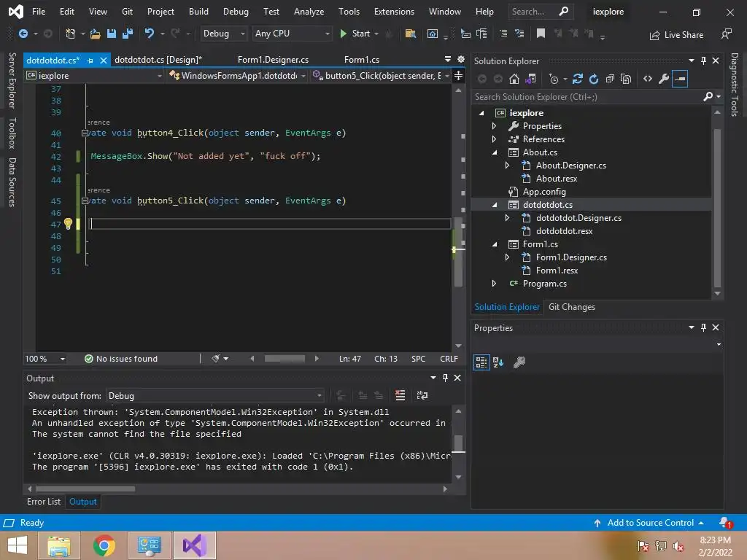Viewport: 747px width, 560px height.
Task: Click the editor horizontal scrollbar thumb
Action: tap(285, 359)
